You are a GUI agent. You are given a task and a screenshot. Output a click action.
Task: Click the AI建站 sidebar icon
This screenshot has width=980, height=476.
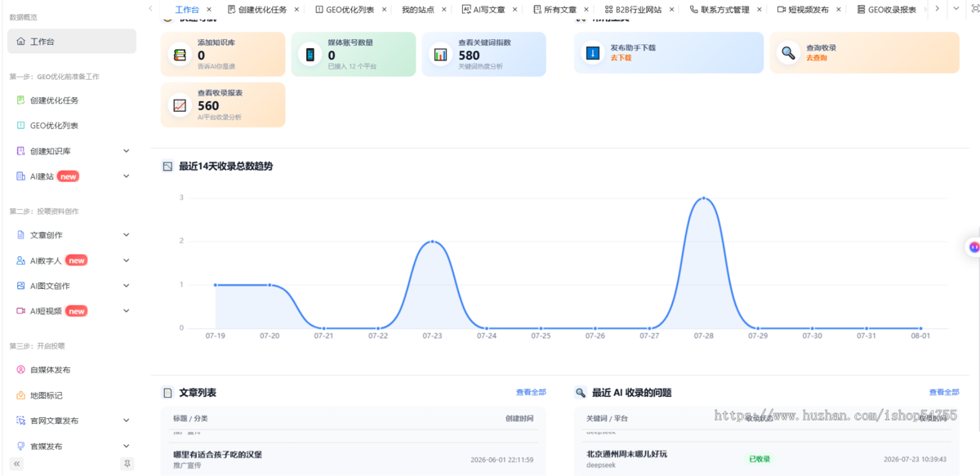[x=21, y=176]
